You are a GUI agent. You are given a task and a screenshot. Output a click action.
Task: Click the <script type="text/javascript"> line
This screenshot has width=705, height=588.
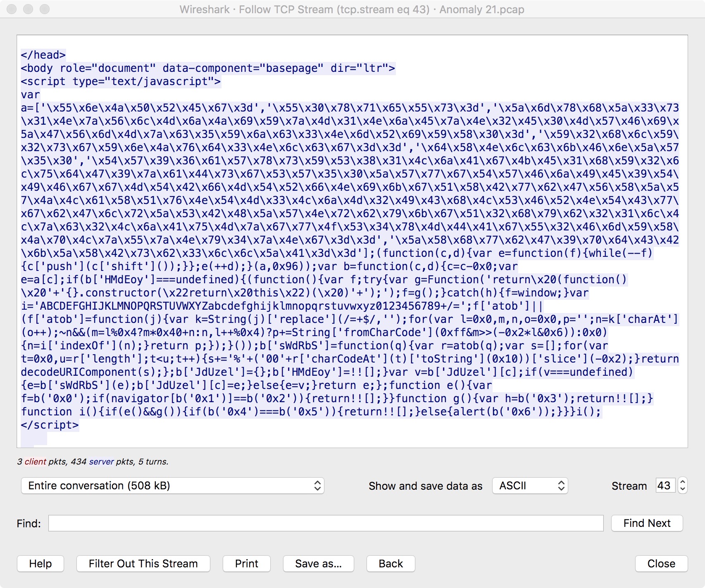click(x=121, y=81)
